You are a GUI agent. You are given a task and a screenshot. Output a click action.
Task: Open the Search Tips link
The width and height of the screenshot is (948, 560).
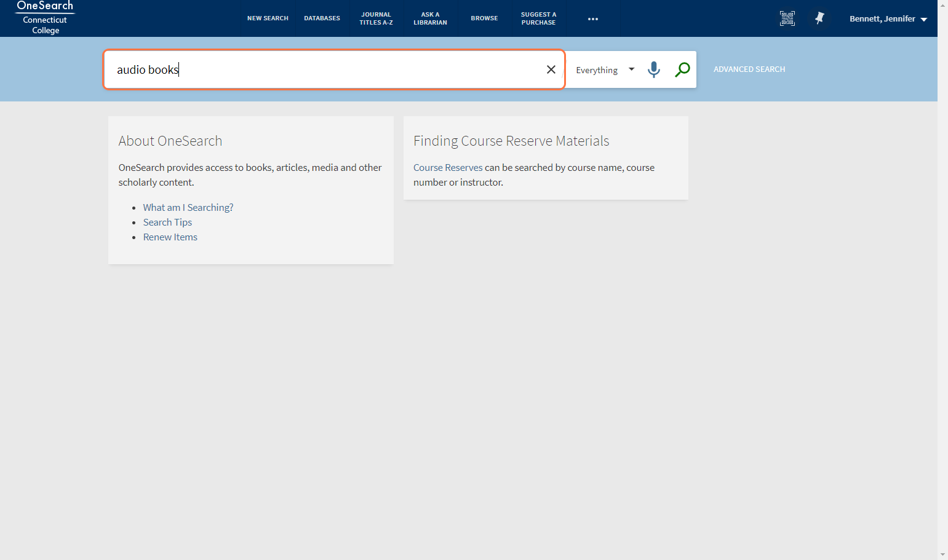tap(167, 223)
